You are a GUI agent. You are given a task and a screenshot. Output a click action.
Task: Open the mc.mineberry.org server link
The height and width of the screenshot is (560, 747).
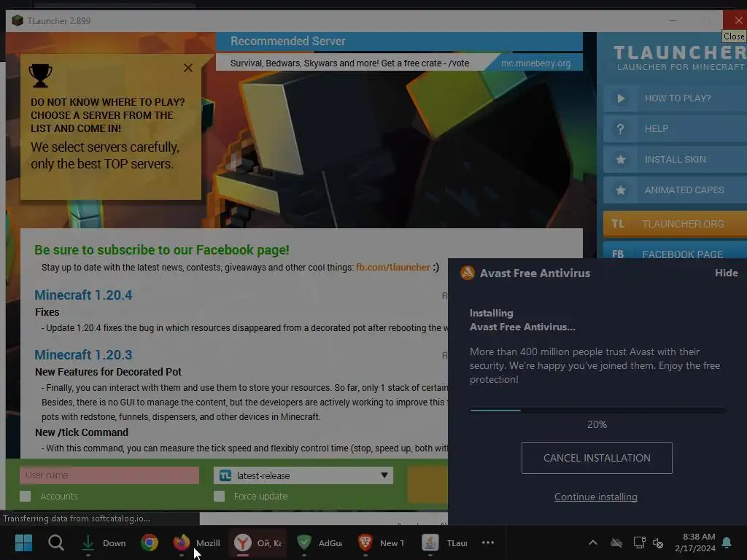535,63
